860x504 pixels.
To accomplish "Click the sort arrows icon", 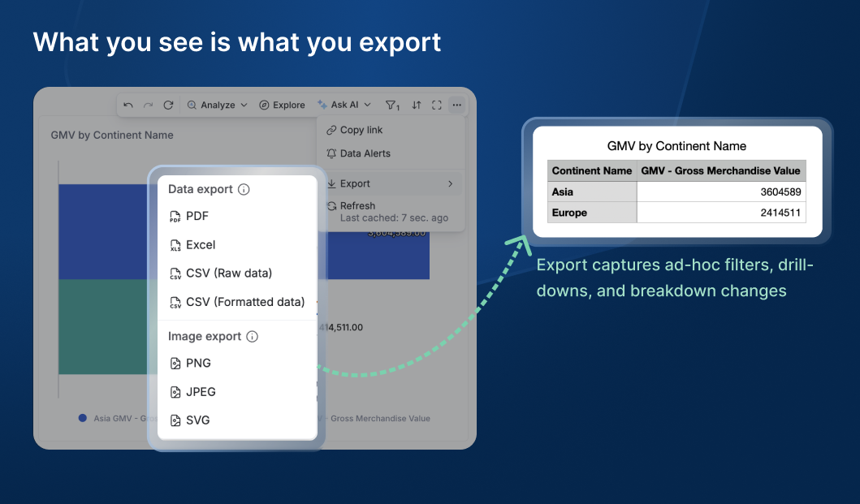I will click(415, 105).
